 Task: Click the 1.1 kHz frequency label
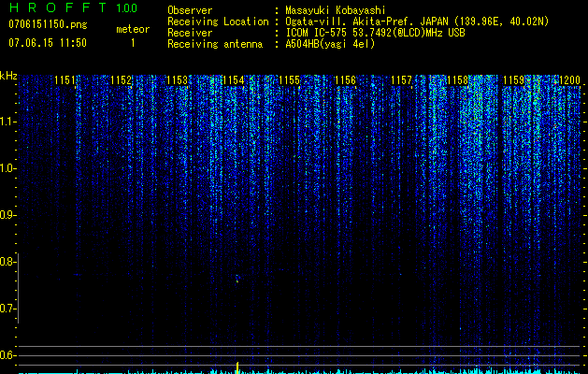pyautogui.click(x=7, y=122)
